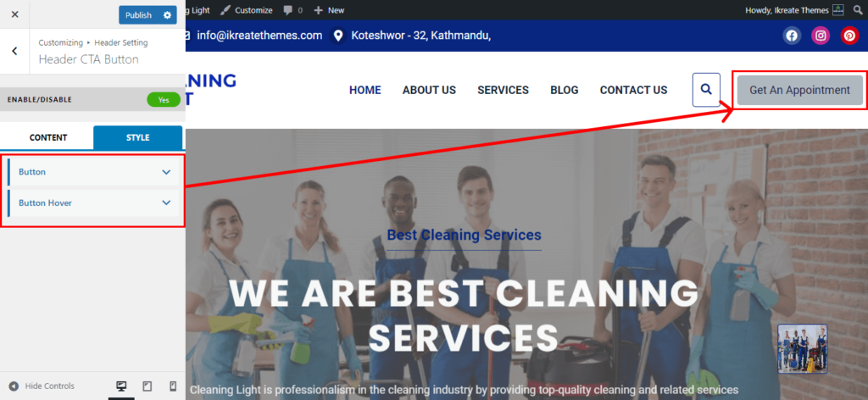This screenshot has width=868, height=400.
Task: Switch to mobile preview icon
Action: (x=173, y=386)
